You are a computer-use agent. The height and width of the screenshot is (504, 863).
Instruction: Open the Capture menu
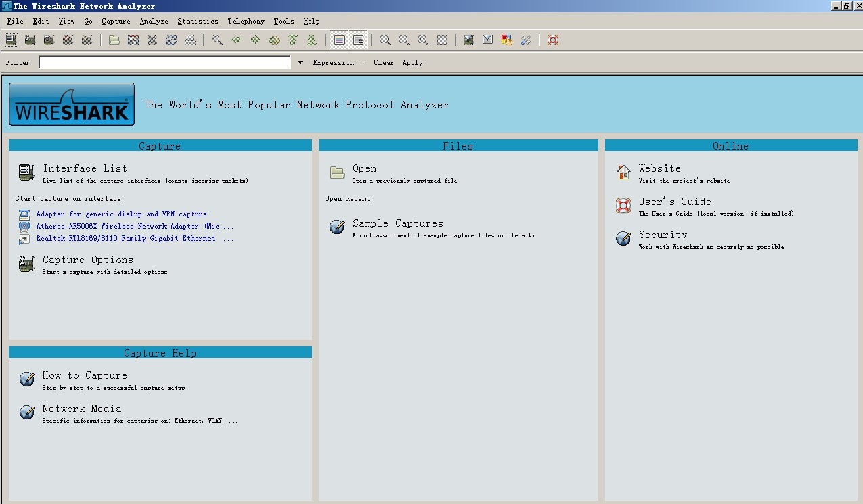click(x=116, y=22)
